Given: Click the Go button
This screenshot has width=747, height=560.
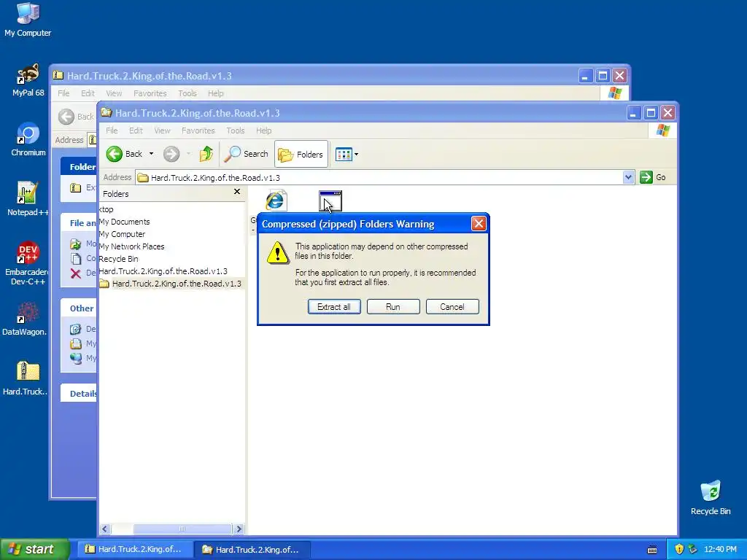Looking at the screenshot, I should (653, 177).
